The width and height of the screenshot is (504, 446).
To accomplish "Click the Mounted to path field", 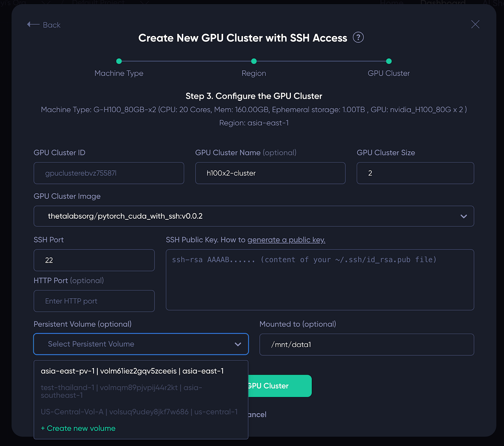I will (367, 345).
